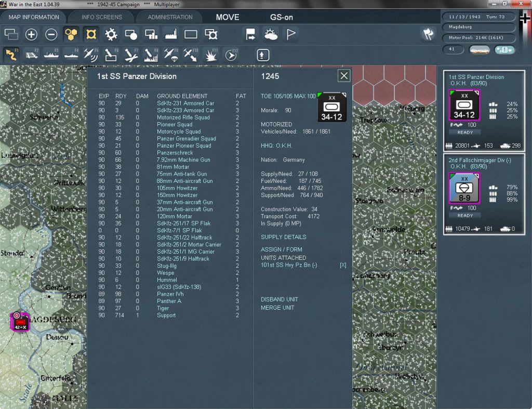Image resolution: width=532 pixels, height=409 pixels.
Task: Click the outlined pennant flag icon
Action: tap(291, 34)
